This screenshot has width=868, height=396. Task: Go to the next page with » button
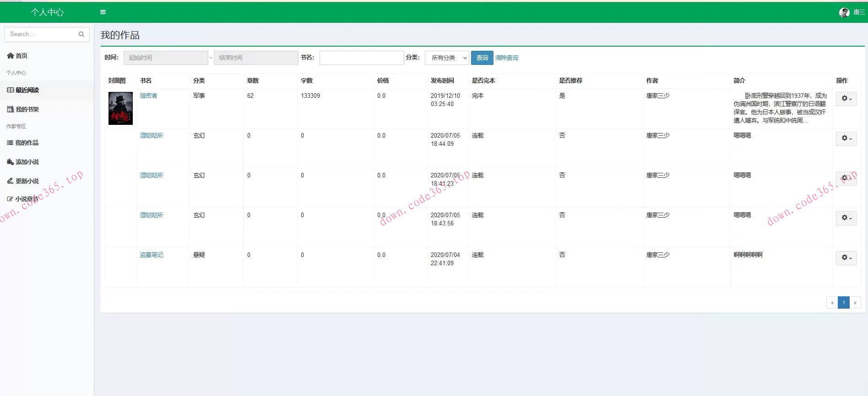[855, 303]
